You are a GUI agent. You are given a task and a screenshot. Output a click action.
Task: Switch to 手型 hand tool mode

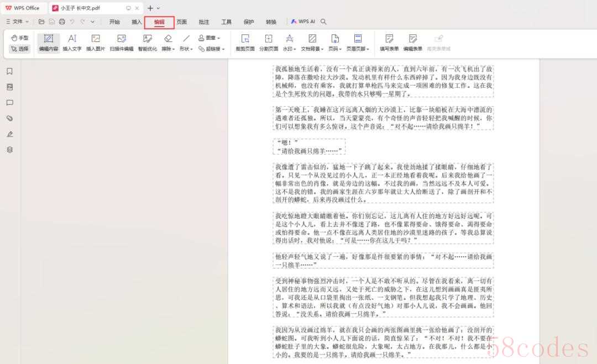(20, 38)
